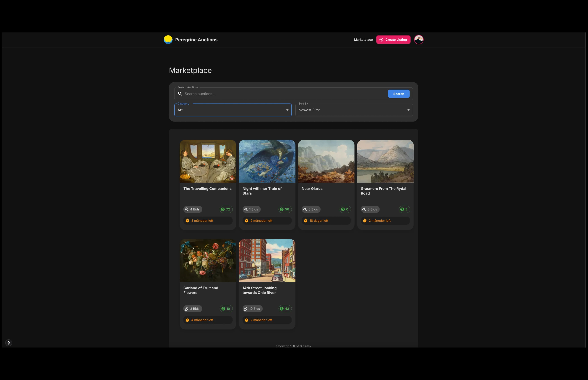Screen dimensions: 588x380
Task: Click the Search button
Action: tap(398, 94)
